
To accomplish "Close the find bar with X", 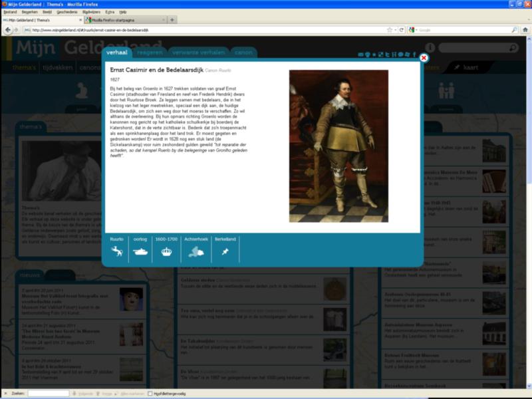I will 5,394.
